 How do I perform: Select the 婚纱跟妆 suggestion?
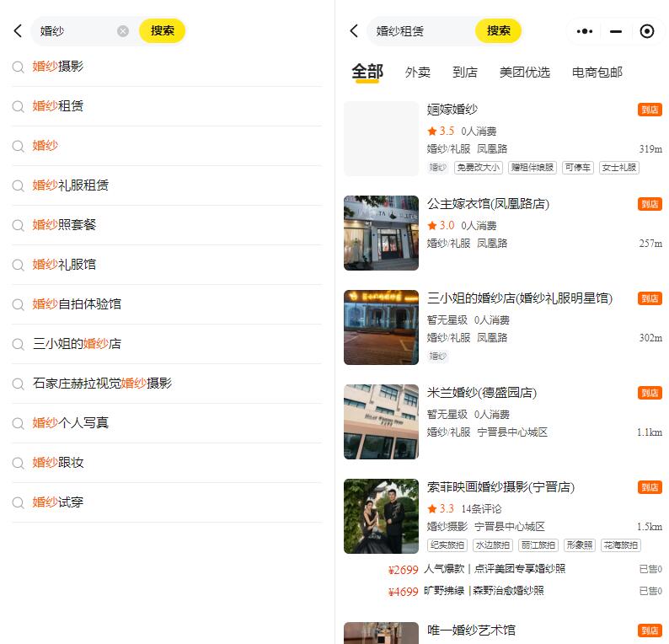coord(167,463)
